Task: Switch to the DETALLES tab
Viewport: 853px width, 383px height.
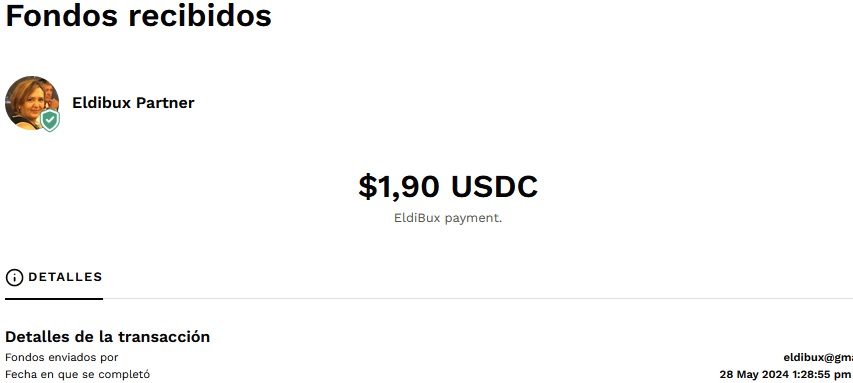Action: 54,277
